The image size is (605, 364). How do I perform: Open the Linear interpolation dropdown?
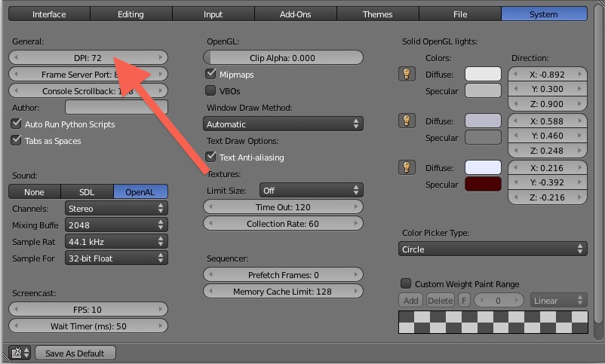pos(559,300)
